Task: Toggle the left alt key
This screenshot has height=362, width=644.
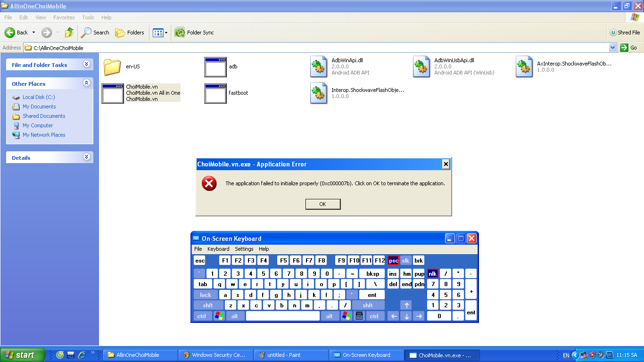Action: tap(235, 316)
